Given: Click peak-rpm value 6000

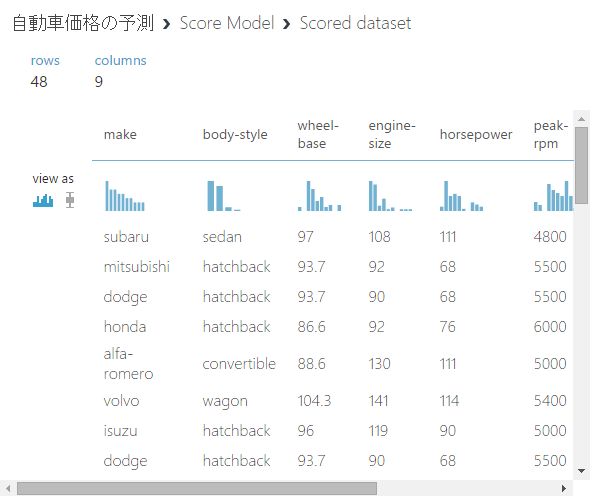Looking at the screenshot, I should [x=550, y=327].
